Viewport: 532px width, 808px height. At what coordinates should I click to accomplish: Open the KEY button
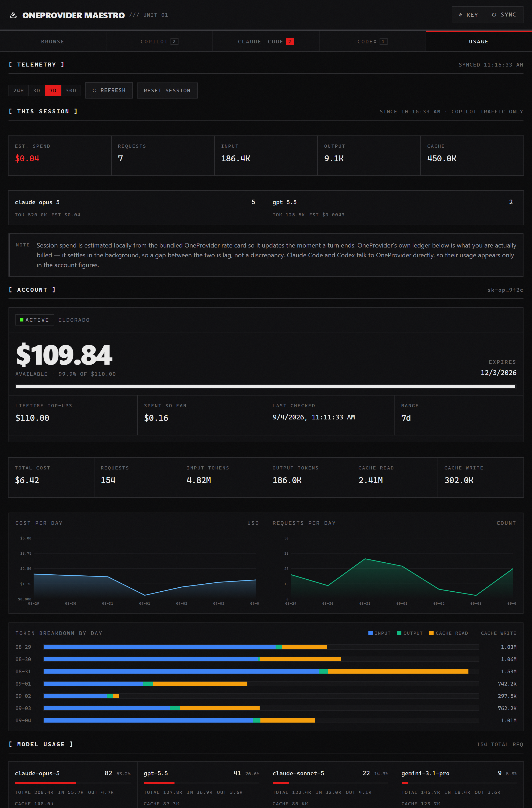click(468, 15)
